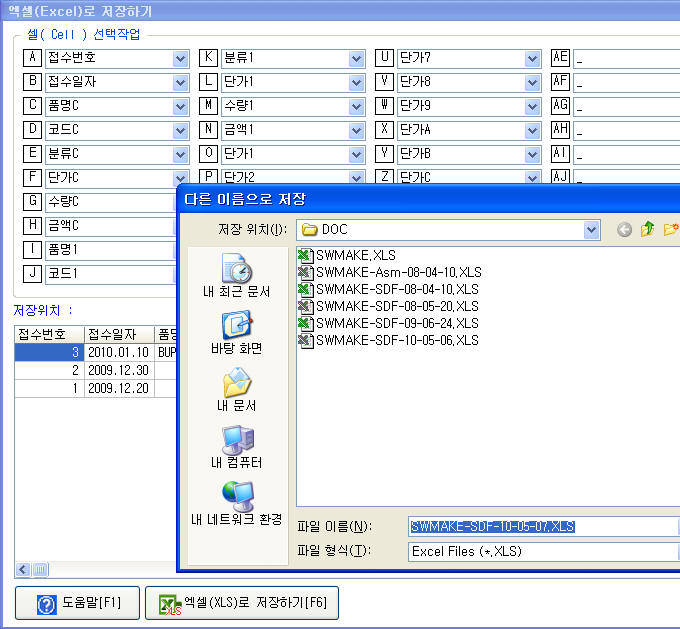Expand column M 수량1 dropdown
The width and height of the screenshot is (680, 629).
pos(356,106)
